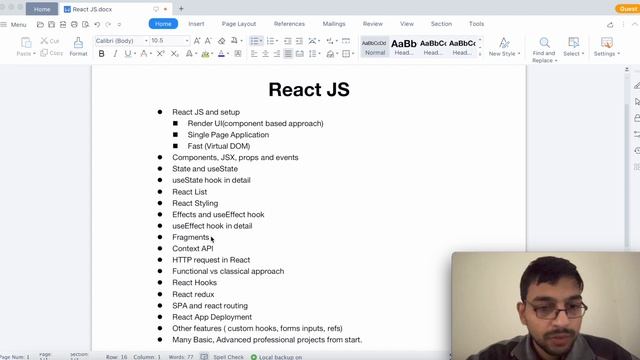Switch to the Mailings tab
Viewport: 640px width, 360px height.
(x=334, y=24)
